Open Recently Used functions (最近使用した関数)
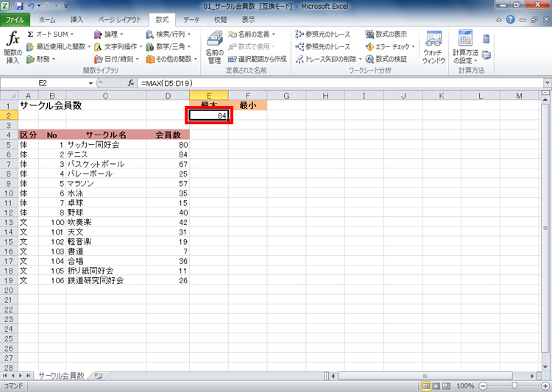 [58, 46]
